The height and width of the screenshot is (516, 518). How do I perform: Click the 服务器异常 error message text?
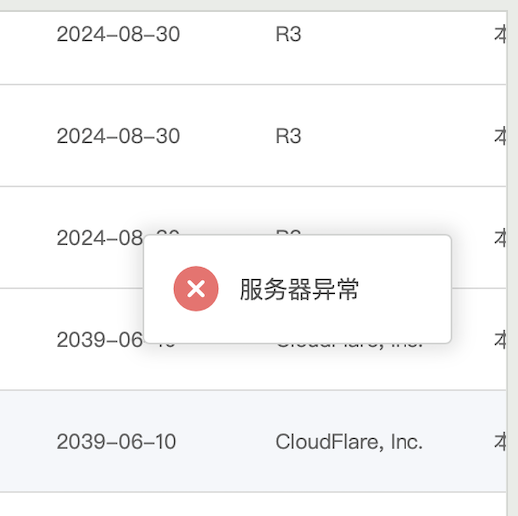[299, 289]
